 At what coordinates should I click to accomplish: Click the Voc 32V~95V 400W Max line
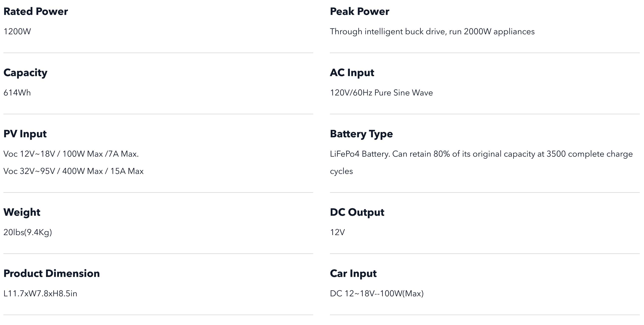[73, 171]
